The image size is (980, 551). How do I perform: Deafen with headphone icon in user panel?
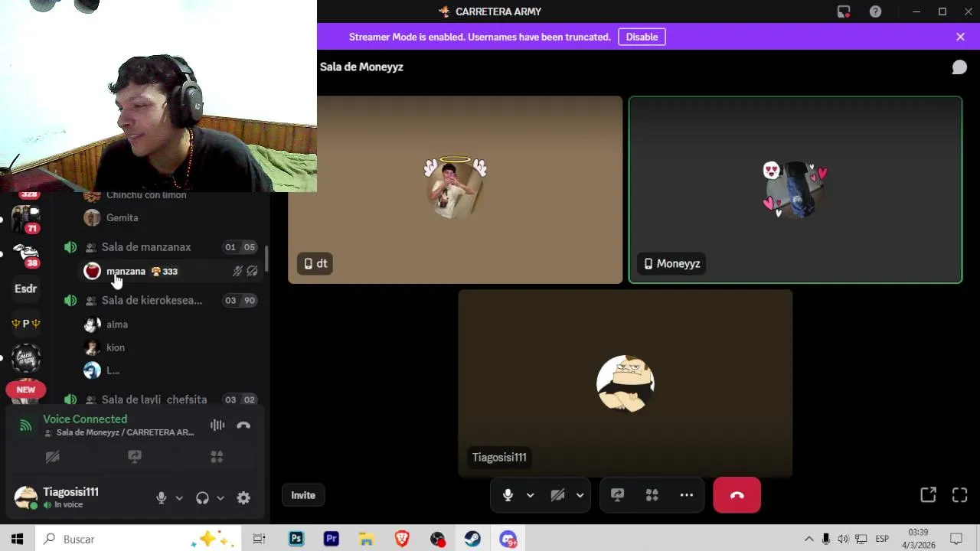(202, 497)
